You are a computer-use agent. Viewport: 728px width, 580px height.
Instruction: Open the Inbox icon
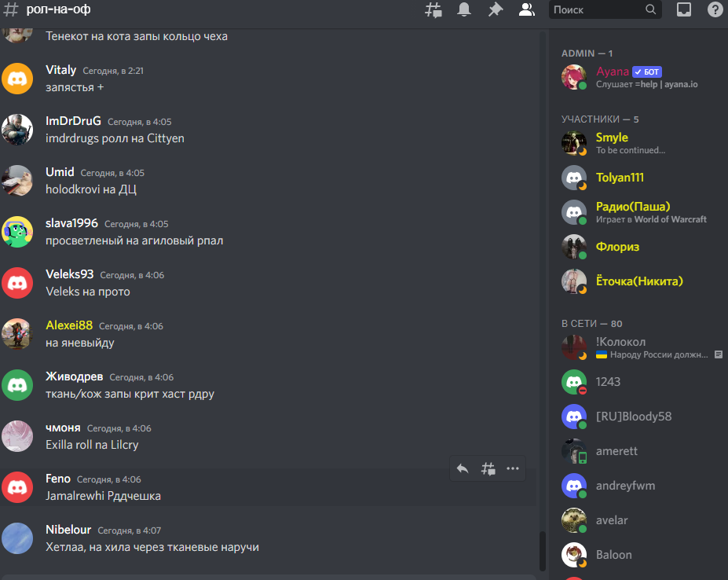[684, 9]
